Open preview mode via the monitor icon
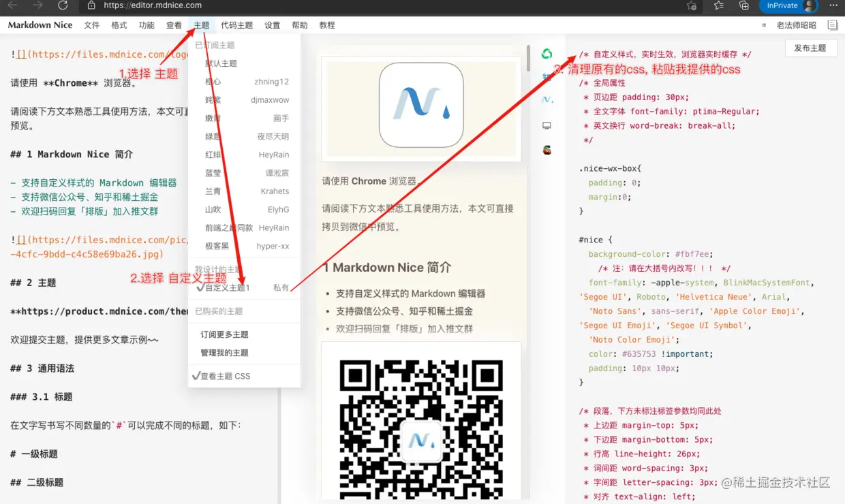This screenshot has height=504, width=845. tap(547, 125)
